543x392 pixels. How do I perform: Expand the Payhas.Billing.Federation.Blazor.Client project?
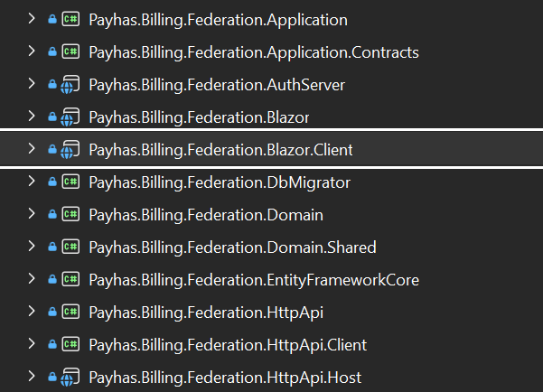33,150
